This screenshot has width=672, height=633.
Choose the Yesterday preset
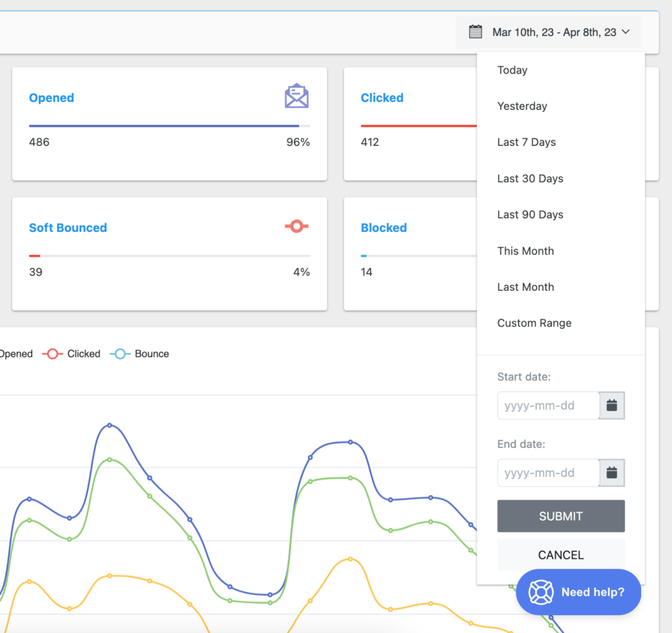tap(522, 106)
